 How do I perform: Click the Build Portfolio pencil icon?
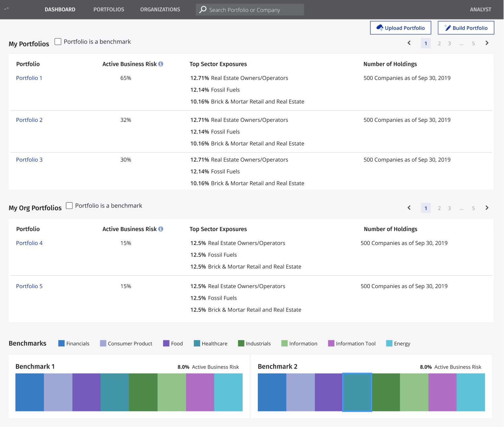coord(448,28)
